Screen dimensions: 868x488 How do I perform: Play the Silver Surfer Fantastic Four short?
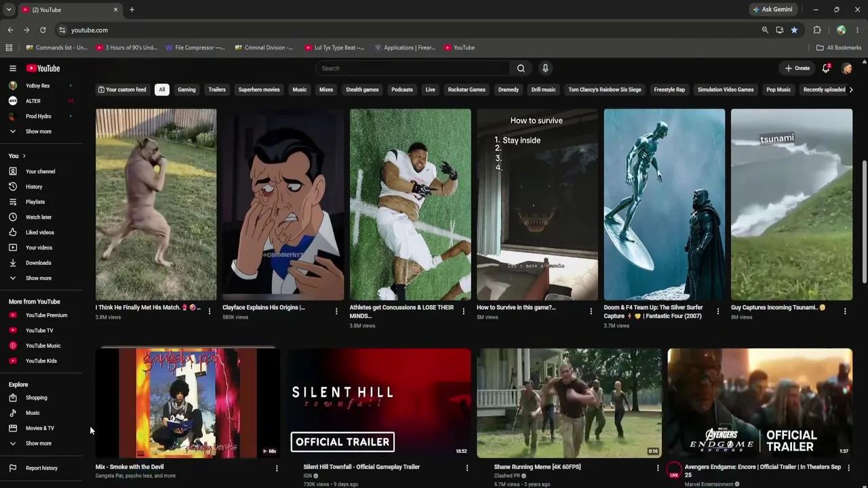(664, 204)
